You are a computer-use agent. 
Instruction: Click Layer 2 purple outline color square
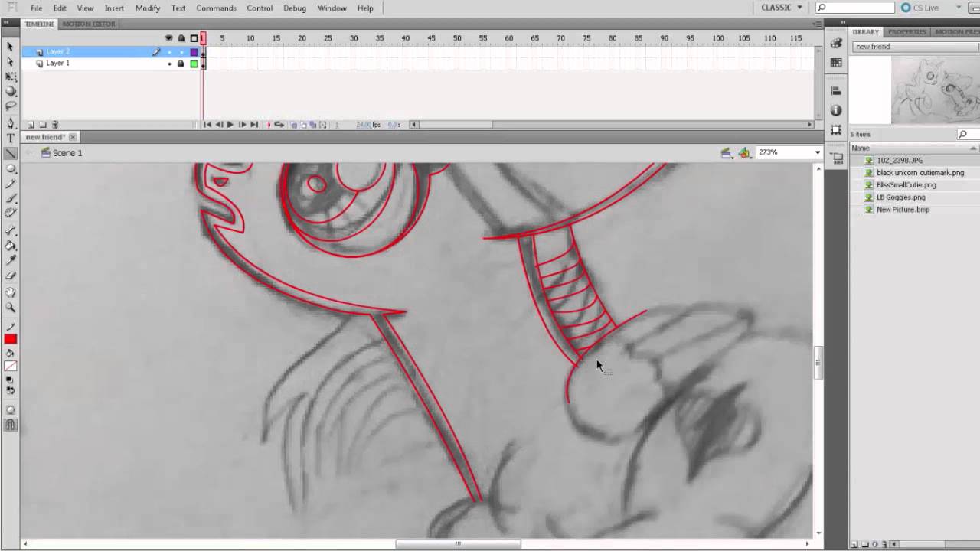click(194, 52)
